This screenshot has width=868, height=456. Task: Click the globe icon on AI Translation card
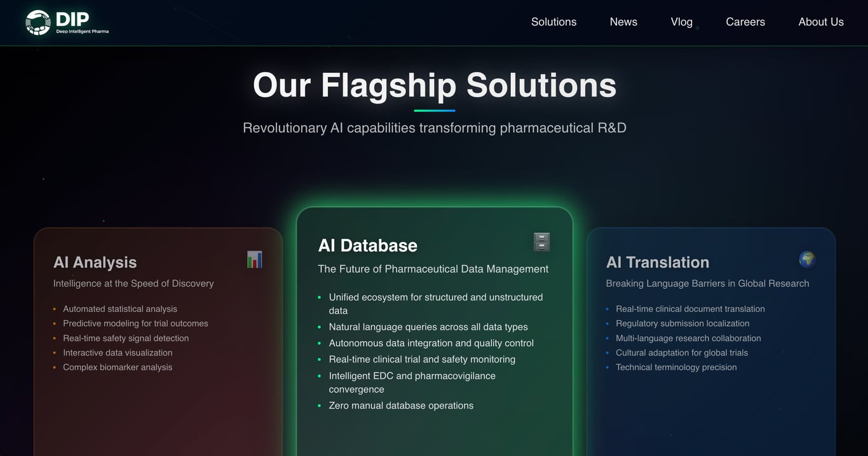[807, 259]
